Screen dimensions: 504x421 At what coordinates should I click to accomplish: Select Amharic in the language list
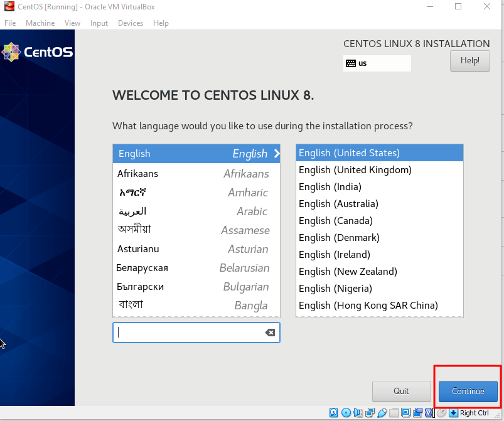196,193
